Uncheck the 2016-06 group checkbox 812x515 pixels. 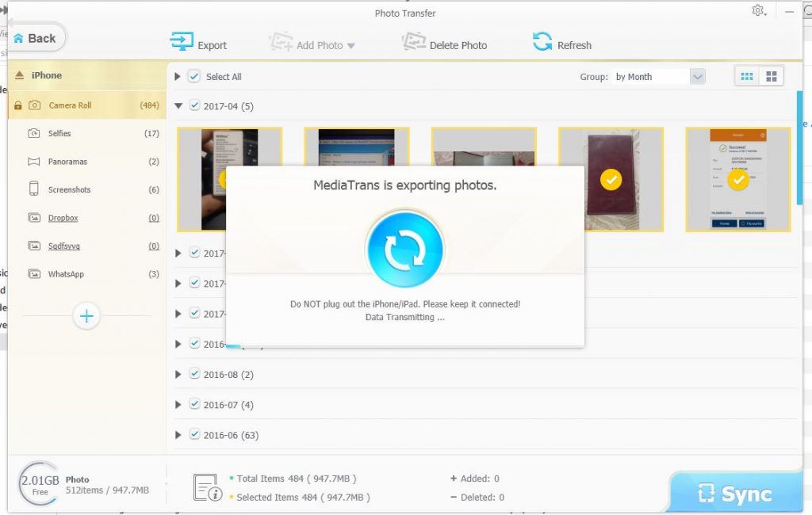[194, 435]
